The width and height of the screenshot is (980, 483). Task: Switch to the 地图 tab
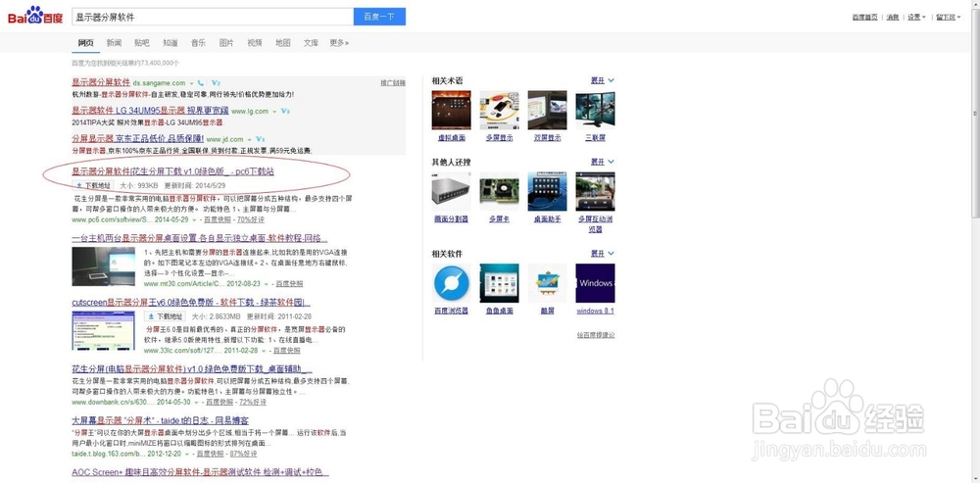pyautogui.click(x=283, y=43)
